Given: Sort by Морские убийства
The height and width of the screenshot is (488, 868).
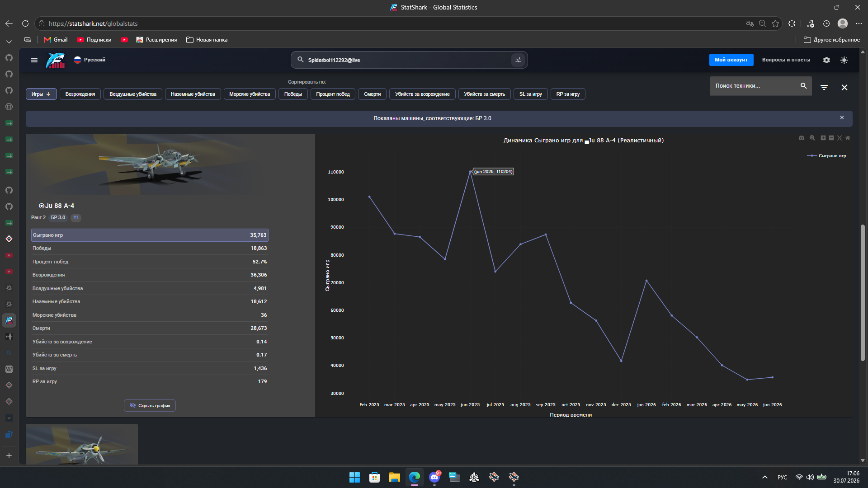Looking at the screenshot, I should pos(250,94).
